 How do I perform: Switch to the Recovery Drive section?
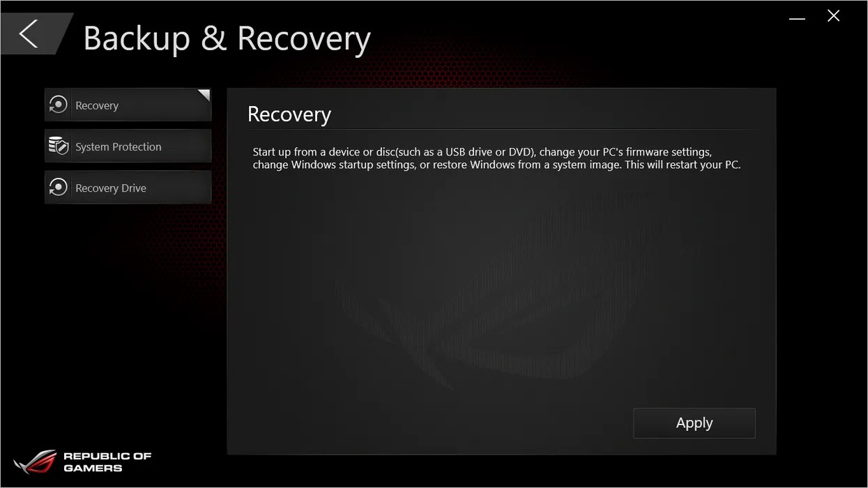[128, 188]
